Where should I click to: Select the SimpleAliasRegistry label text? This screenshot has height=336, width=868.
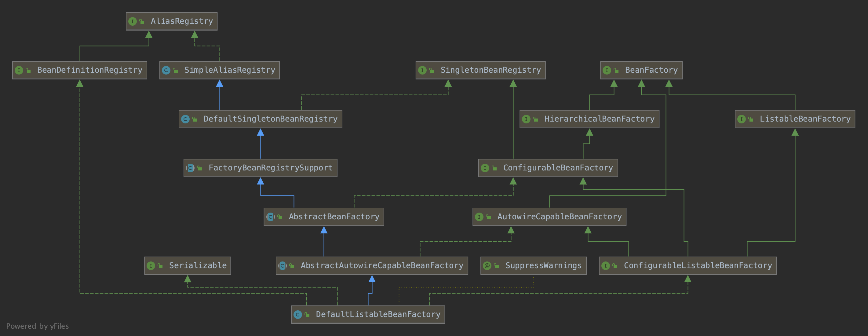229,70
